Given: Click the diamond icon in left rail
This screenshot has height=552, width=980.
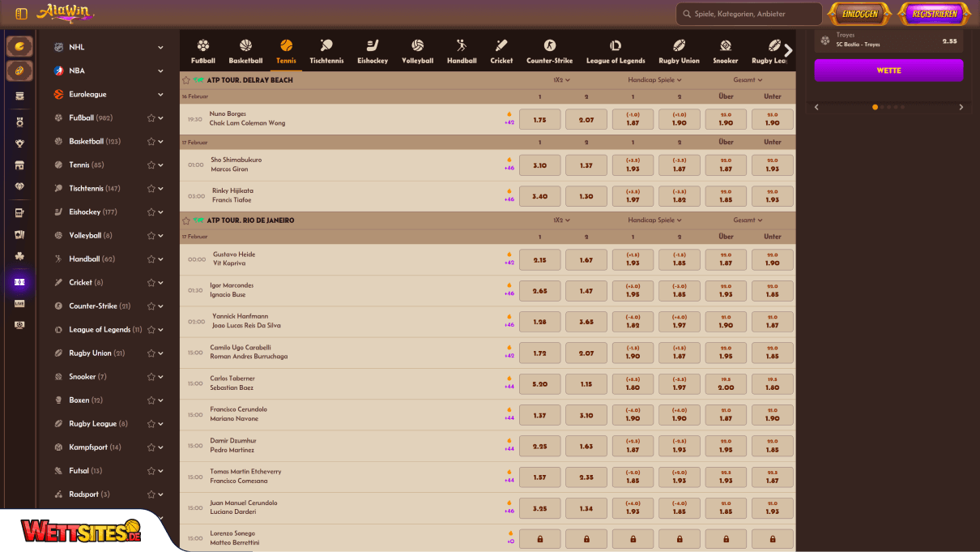Looking at the screenshot, I should click(19, 186).
